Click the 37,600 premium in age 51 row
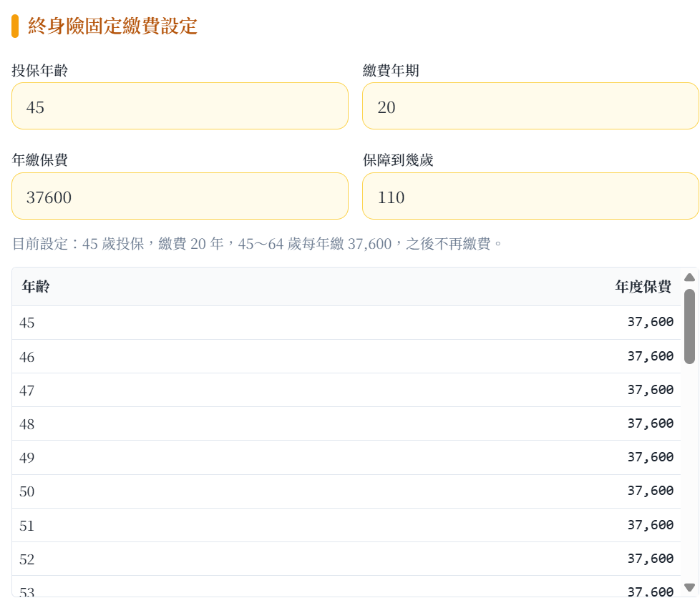The image size is (700, 613). tap(651, 525)
